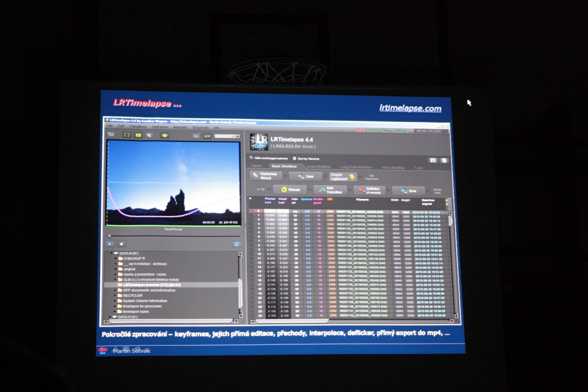
Task: Click the ISO column header
Action: [330, 199]
